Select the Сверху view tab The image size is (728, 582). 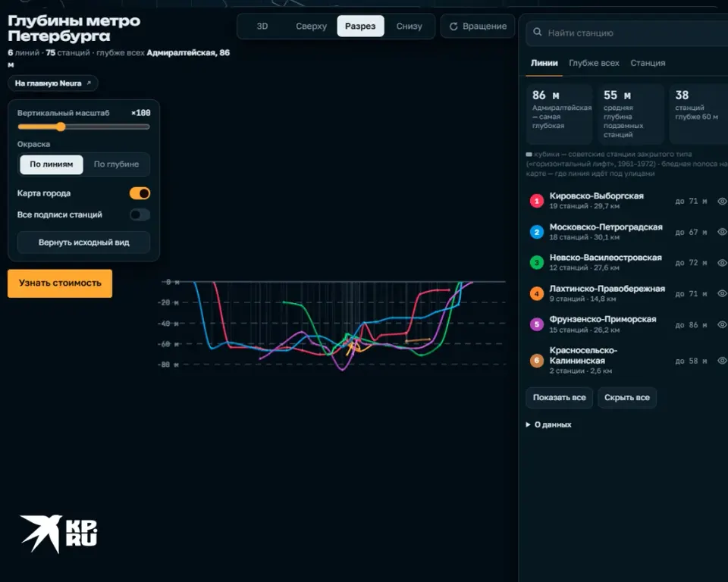click(311, 26)
